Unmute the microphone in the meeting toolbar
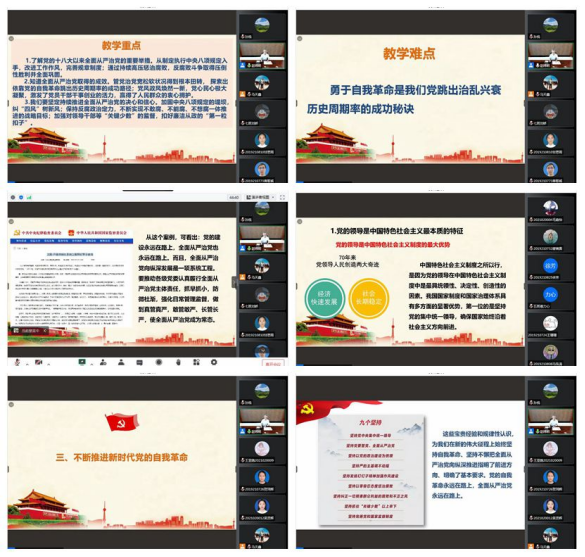 pyautogui.click(x=18, y=362)
